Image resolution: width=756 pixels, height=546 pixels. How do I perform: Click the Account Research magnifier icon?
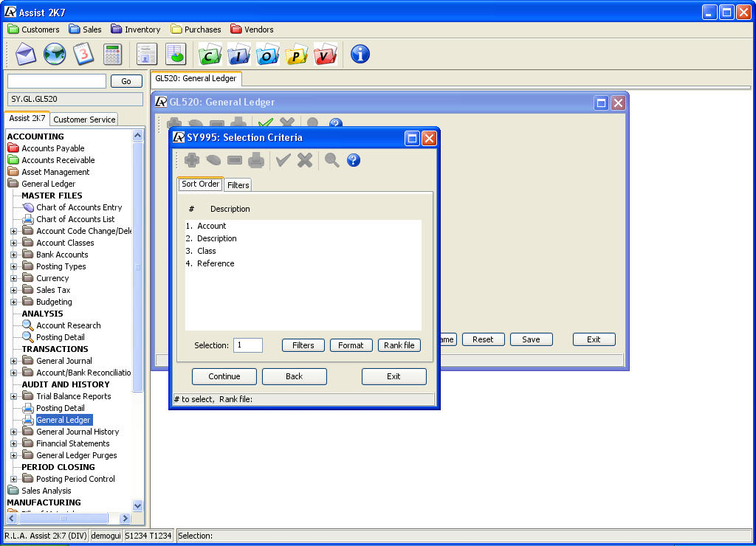click(29, 325)
